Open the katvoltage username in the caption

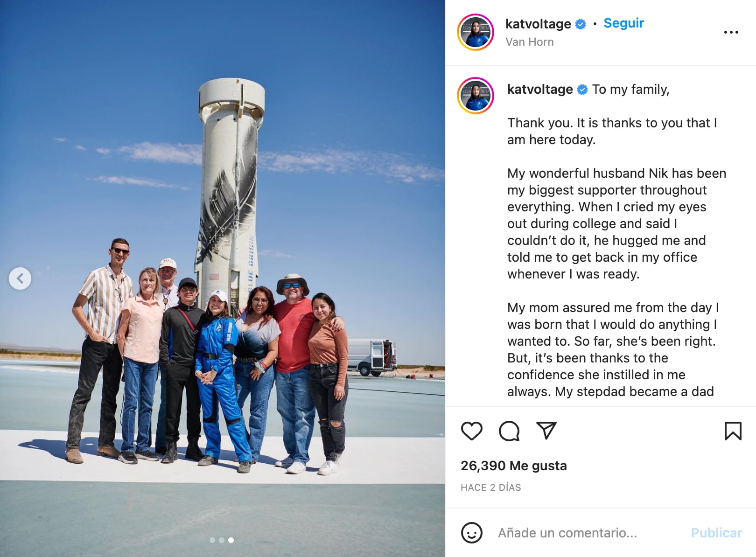click(x=540, y=89)
